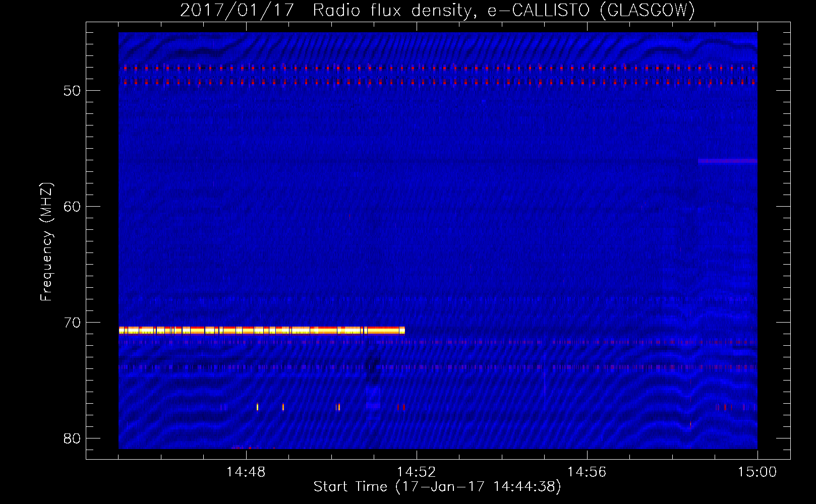Click the 'Start Time (17-Jan-17 14:44:38)' label
This screenshot has height=504, width=816.
coord(437,487)
